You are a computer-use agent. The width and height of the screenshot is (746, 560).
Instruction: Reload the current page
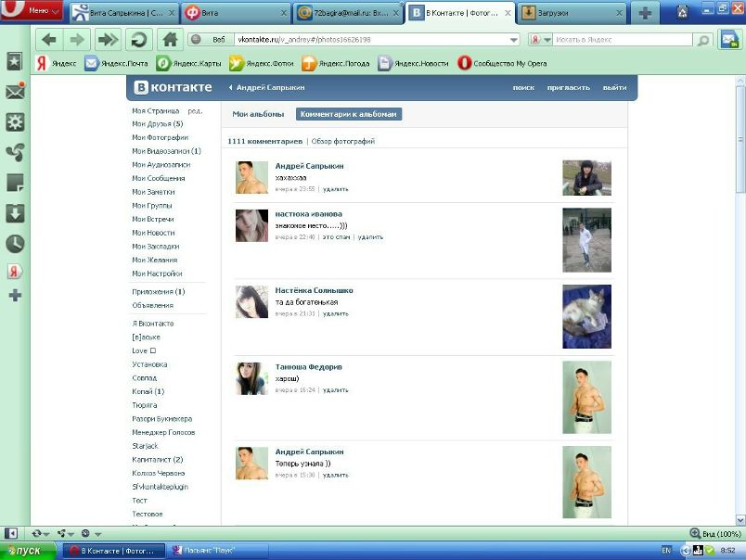click(x=139, y=40)
